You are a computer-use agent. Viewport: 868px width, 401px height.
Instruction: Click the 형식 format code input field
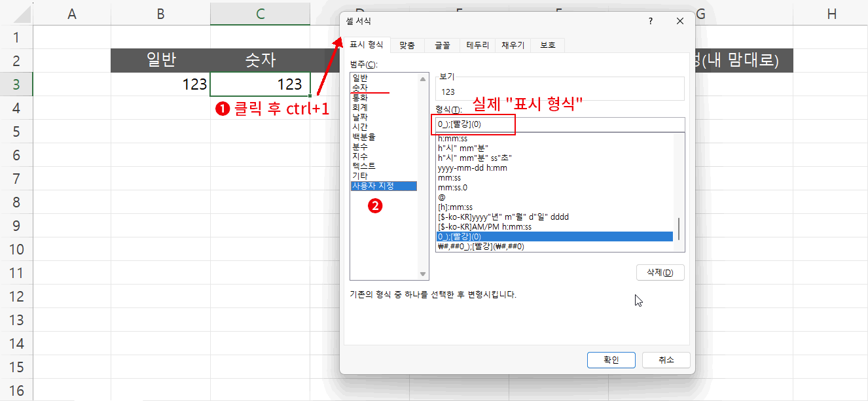click(560, 124)
